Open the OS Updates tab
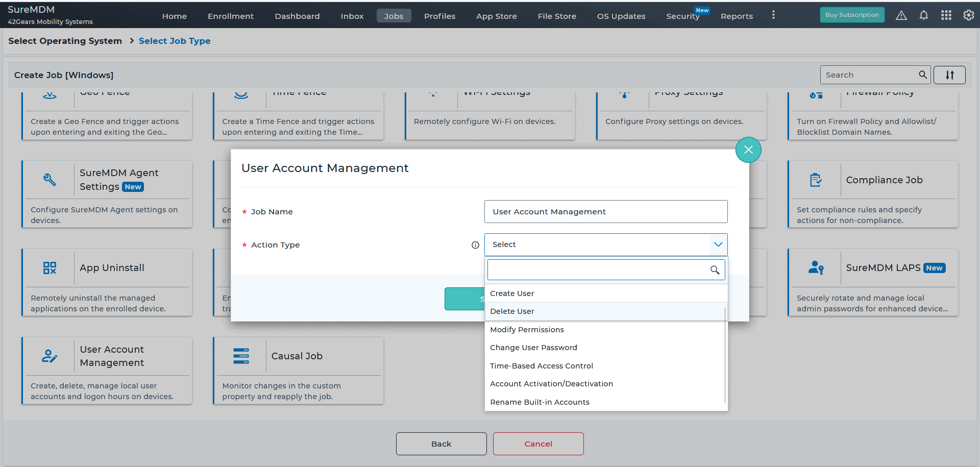Viewport: 980px width, 467px height. point(621,16)
